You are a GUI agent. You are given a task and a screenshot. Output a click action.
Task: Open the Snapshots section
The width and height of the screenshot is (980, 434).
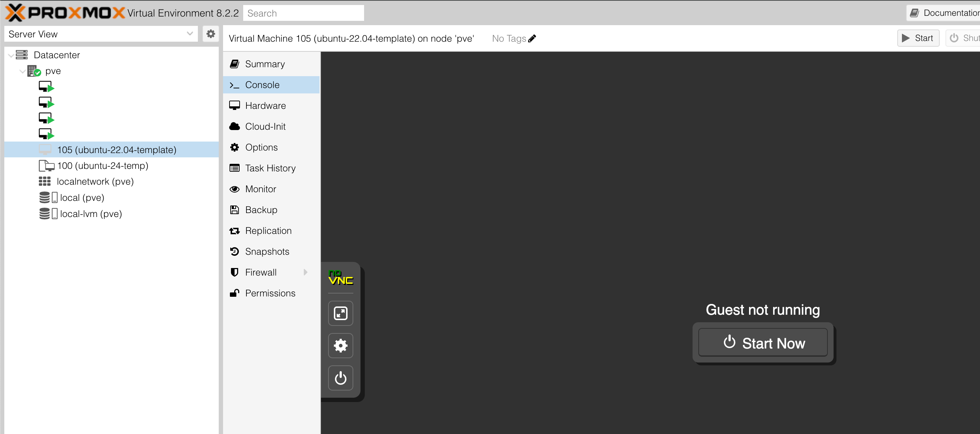(267, 251)
